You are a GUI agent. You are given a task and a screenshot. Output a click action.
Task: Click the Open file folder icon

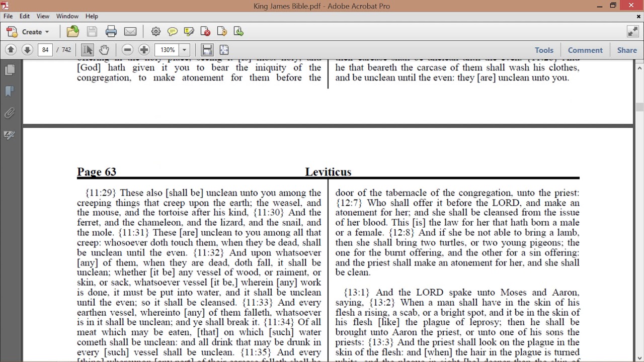pyautogui.click(x=73, y=32)
